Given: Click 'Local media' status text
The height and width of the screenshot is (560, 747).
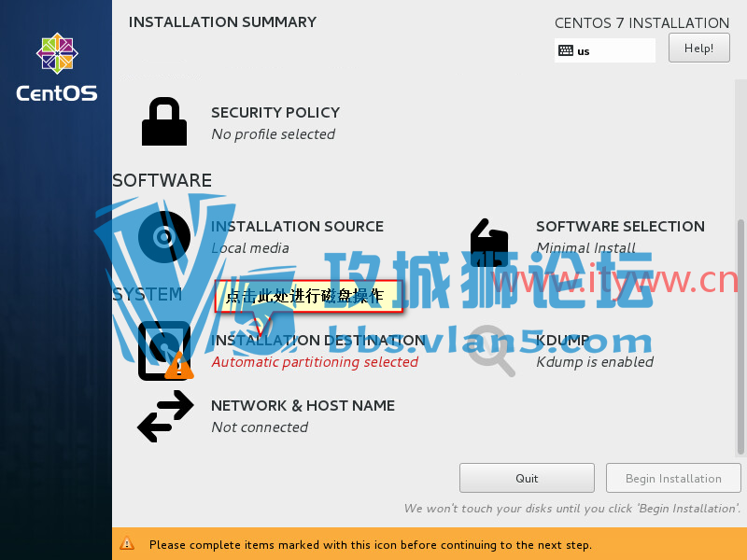Looking at the screenshot, I should point(250,248).
